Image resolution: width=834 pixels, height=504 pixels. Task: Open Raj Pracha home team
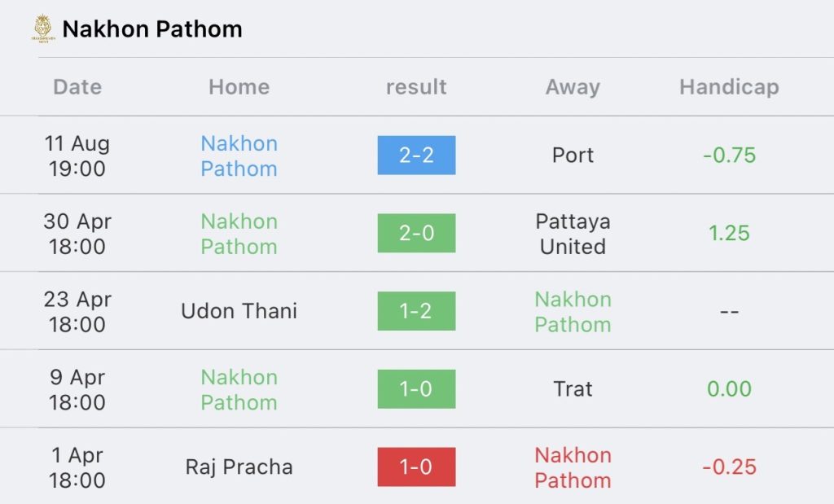239,467
